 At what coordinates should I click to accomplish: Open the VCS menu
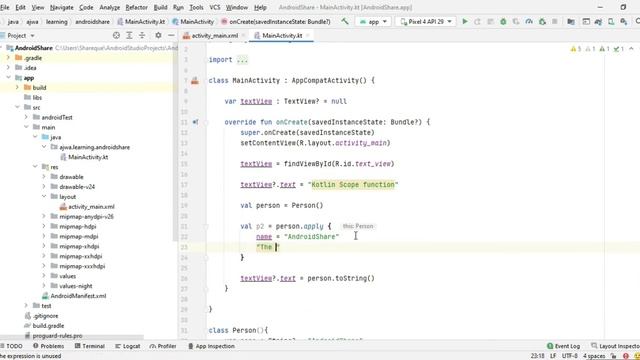(x=214, y=7)
